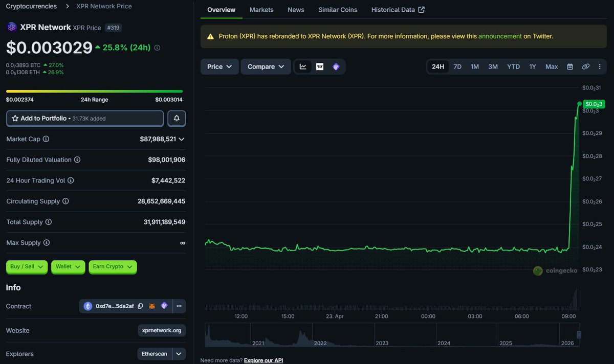Select 1Y chart timeframe
The width and height of the screenshot is (614, 364).
click(x=533, y=66)
